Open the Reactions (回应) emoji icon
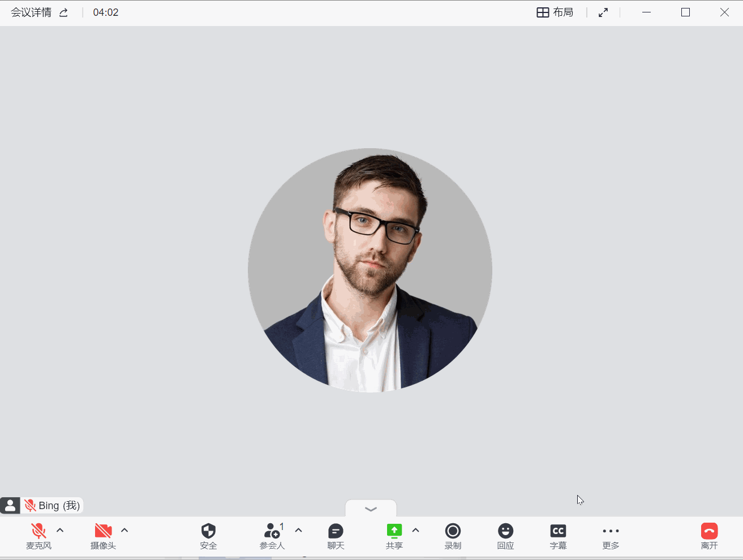 505,535
